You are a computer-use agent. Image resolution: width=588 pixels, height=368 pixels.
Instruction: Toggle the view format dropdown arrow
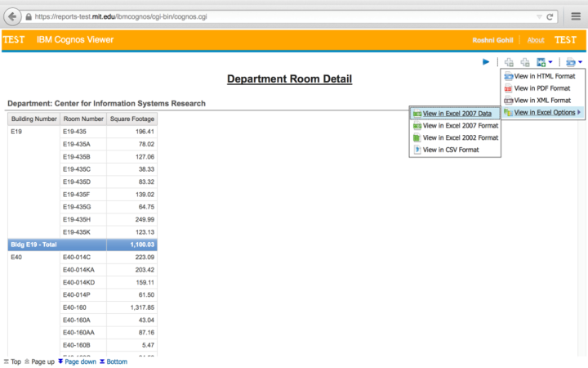[x=580, y=62]
